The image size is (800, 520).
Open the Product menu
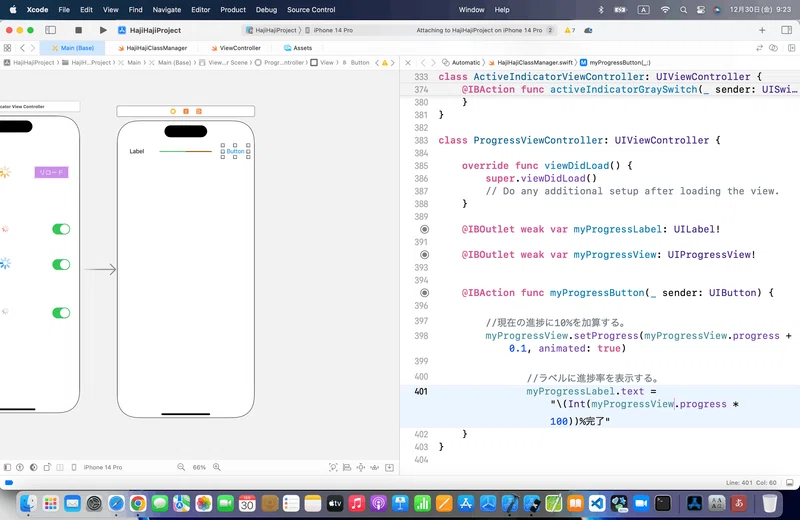coord(233,10)
